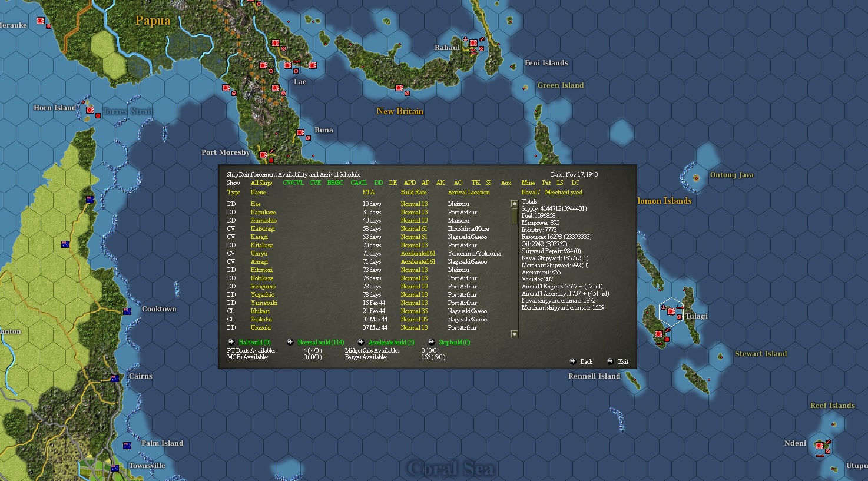
Task: Select the Australian flag at Cairns
Action: [115, 379]
